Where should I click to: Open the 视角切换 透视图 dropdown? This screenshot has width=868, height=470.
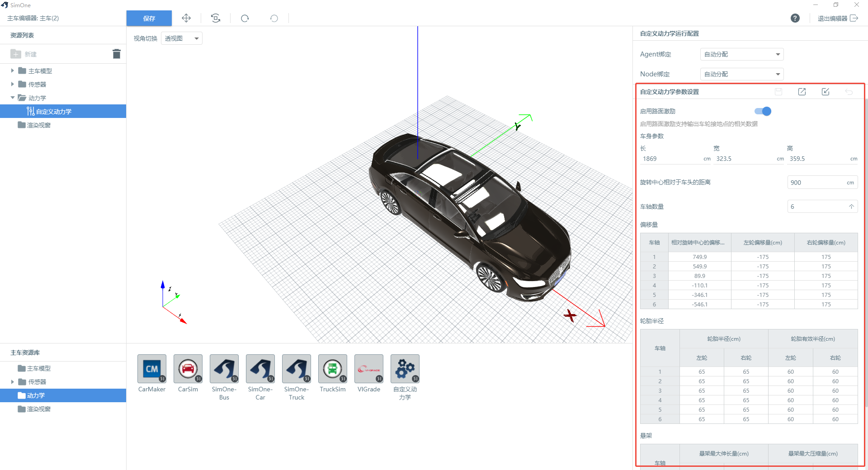182,38
